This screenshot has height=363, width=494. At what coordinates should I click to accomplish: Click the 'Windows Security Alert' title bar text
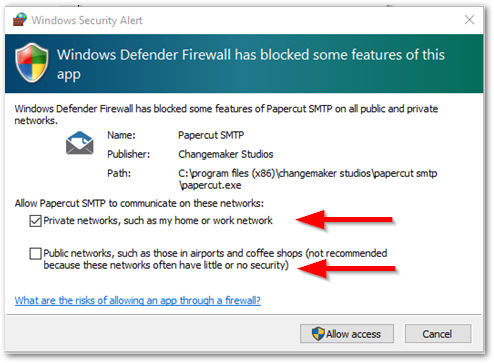tap(87, 20)
